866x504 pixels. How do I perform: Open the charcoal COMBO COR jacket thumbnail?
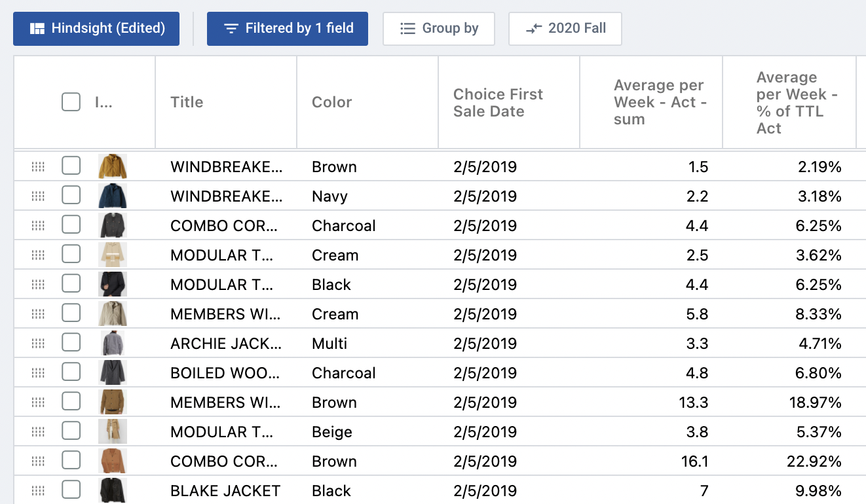tap(113, 225)
